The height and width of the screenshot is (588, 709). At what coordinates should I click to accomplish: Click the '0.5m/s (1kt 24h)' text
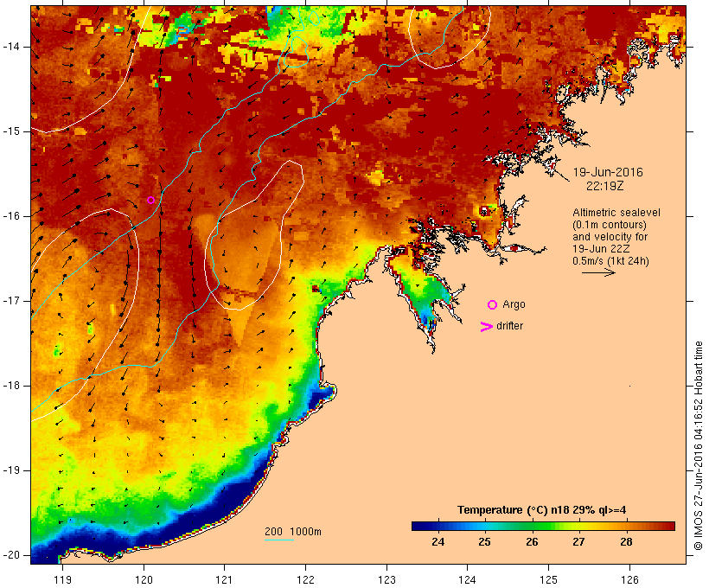(610, 261)
